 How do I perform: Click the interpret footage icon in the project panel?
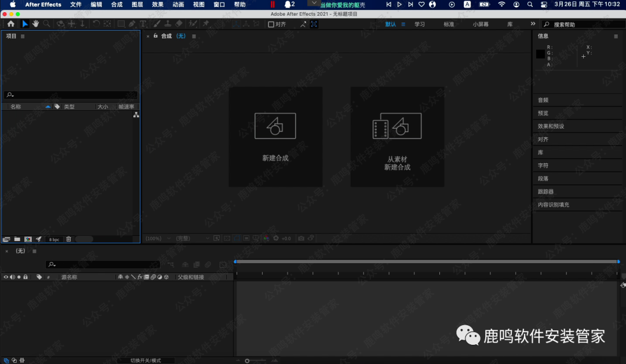(6, 239)
